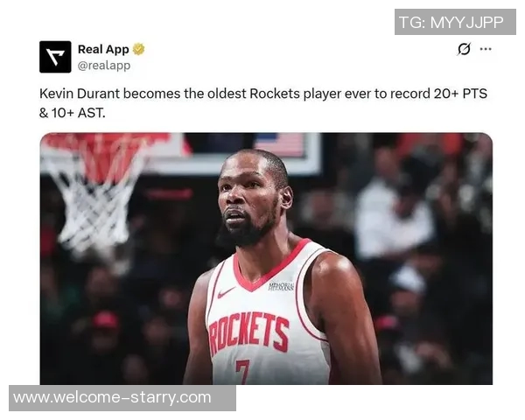525x420 pixels.
Task: Click the ROCKETS lettering on jersey
Action: coord(248,333)
